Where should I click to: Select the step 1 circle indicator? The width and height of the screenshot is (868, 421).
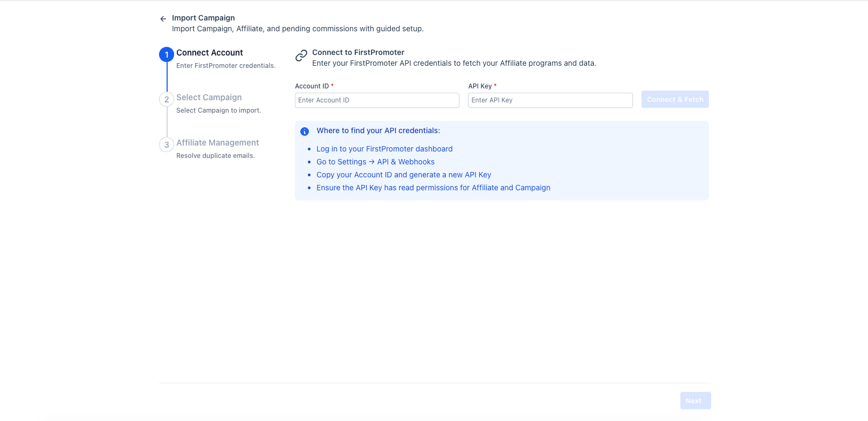click(167, 54)
